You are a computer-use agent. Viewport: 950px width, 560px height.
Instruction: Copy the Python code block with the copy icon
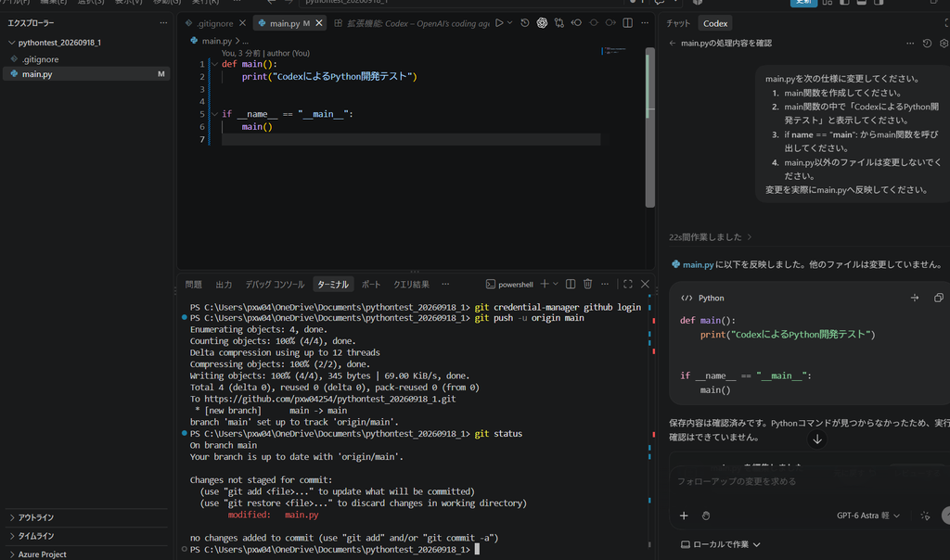tap(939, 298)
